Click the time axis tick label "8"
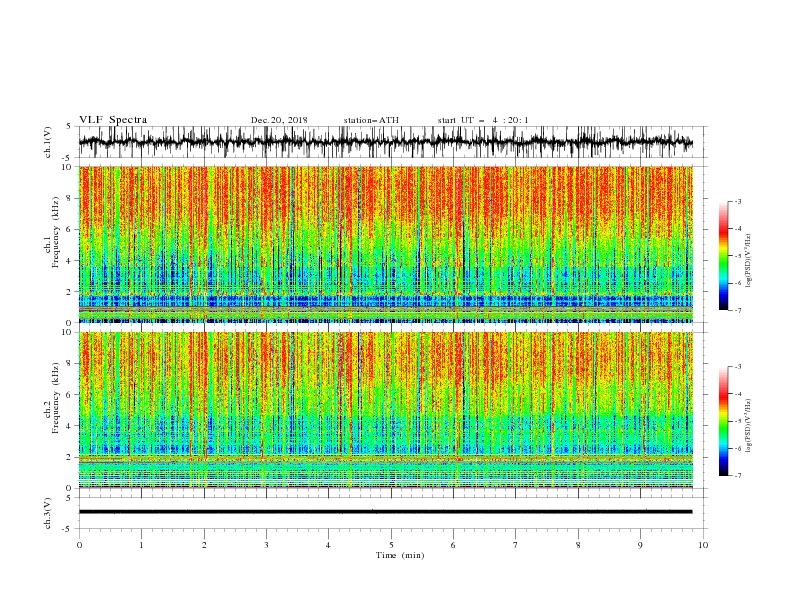Screen dimensions: 792x612 point(578,545)
